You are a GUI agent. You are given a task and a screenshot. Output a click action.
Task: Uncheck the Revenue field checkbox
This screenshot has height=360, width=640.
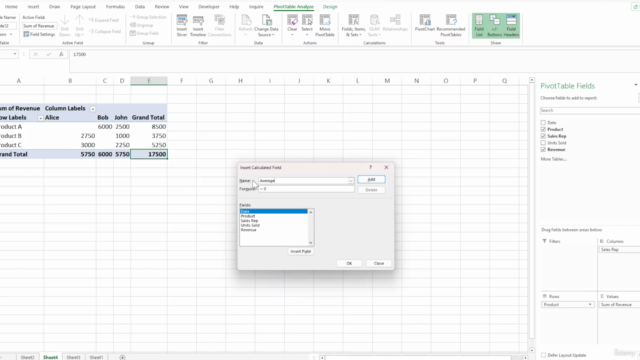[x=543, y=149]
